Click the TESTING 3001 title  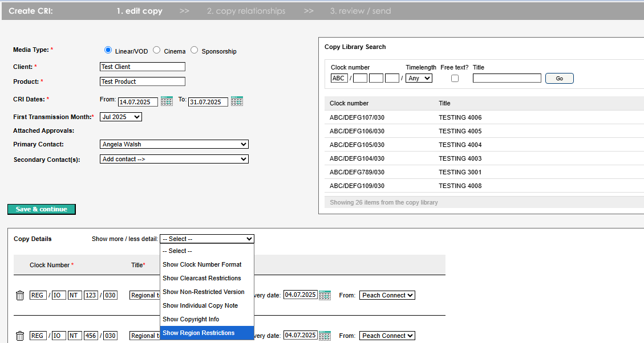(x=460, y=172)
